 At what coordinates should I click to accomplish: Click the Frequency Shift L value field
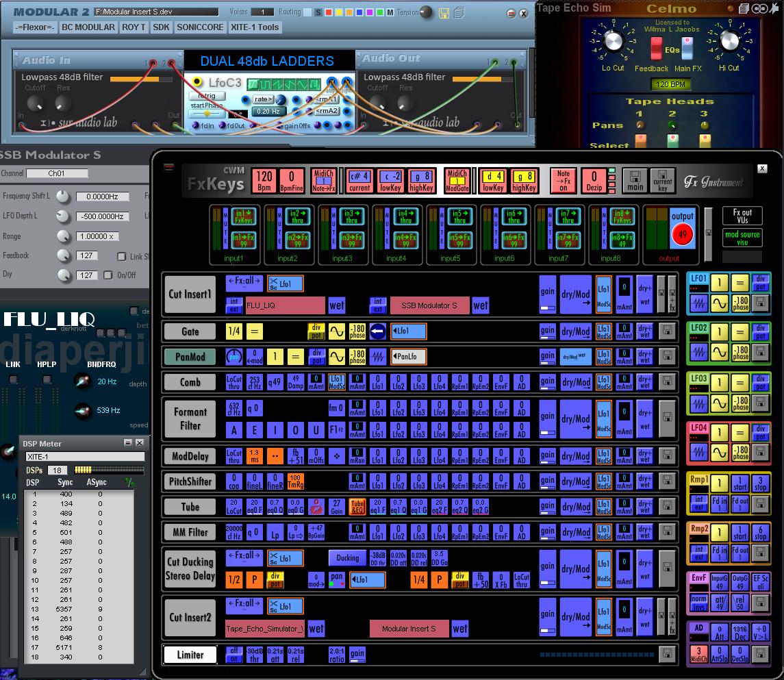[x=102, y=197]
